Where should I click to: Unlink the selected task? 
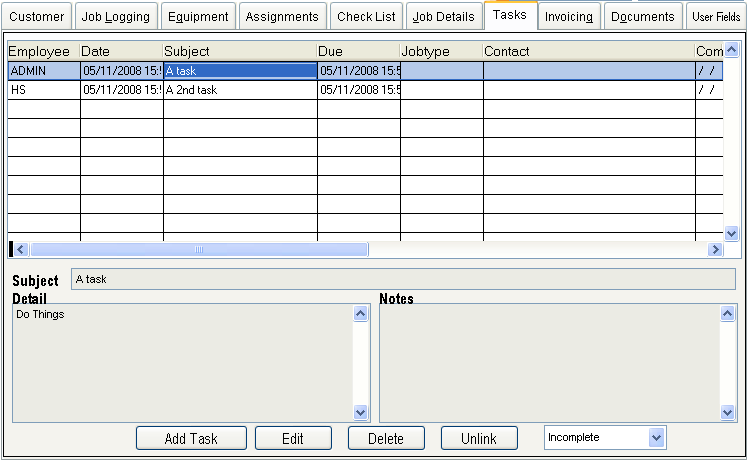(479, 438)
